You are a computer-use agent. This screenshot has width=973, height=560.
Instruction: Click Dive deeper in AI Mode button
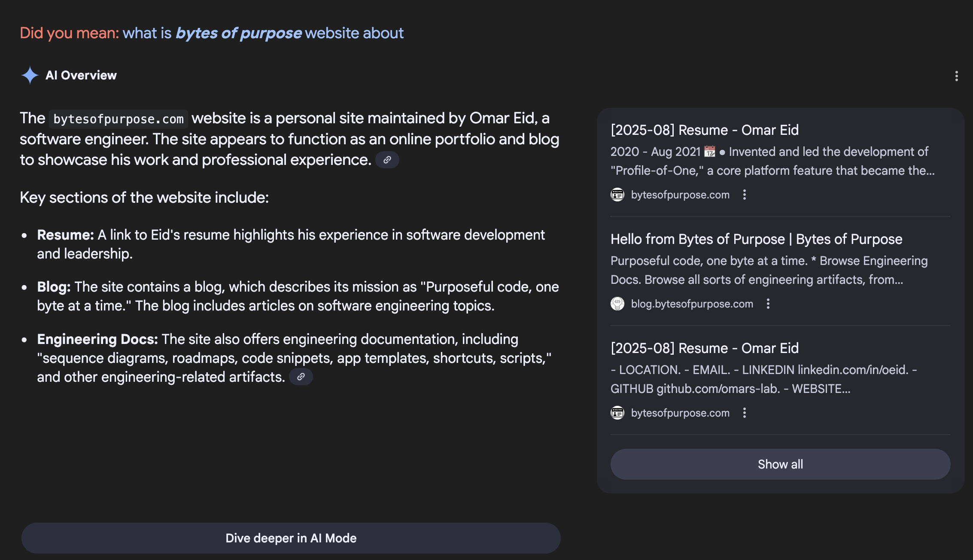click(x=291, y=538)
